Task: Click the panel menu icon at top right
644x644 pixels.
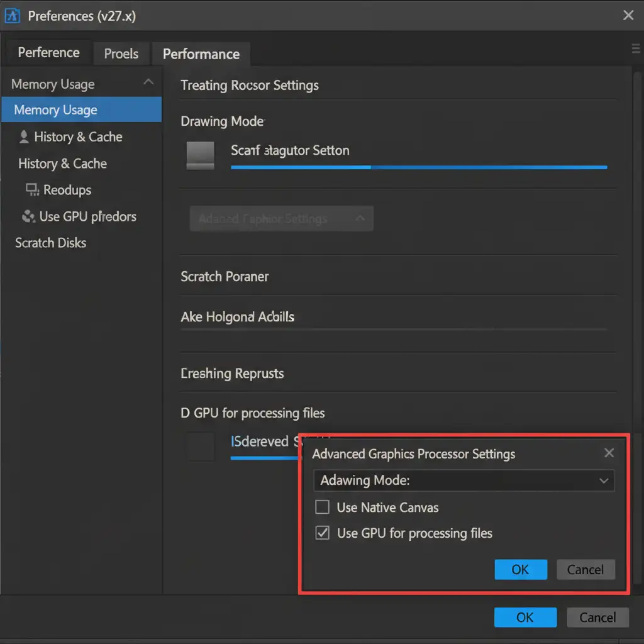Action: click(635, 49)
